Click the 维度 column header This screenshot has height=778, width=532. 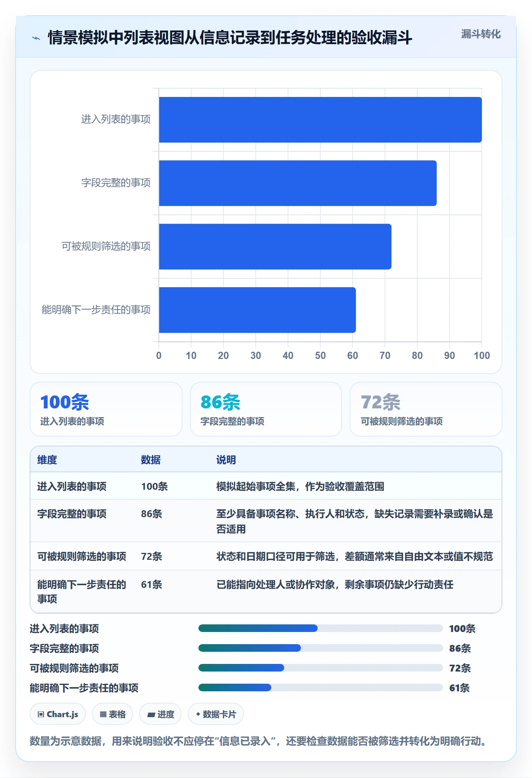[x=47, y=460]
